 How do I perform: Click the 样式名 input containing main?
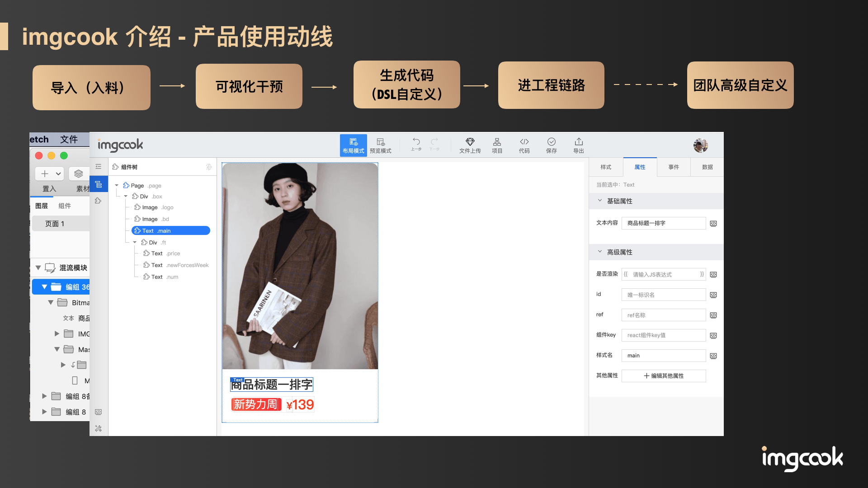[663, 356]
